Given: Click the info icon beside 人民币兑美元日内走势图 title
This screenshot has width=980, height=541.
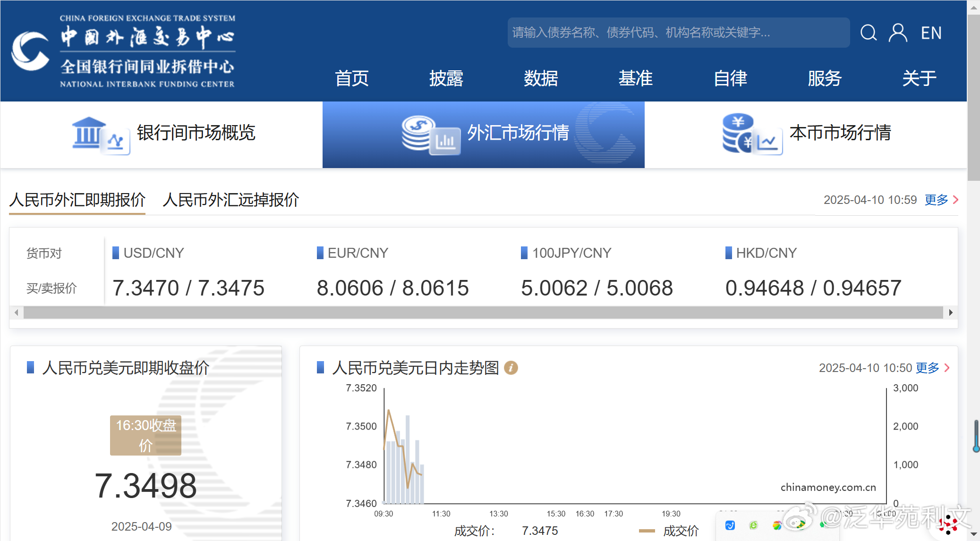Looking at the screenshot, I should click(x=511, y=368).
